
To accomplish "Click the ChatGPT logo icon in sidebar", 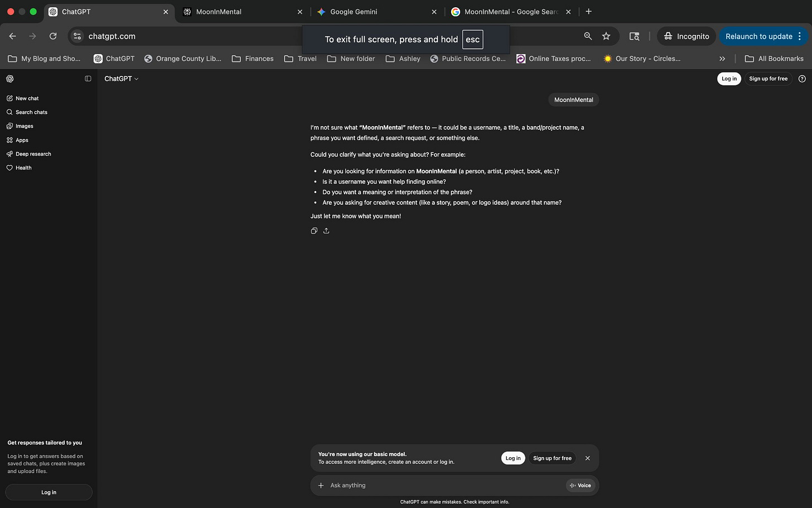I will (x=9, y=79).
